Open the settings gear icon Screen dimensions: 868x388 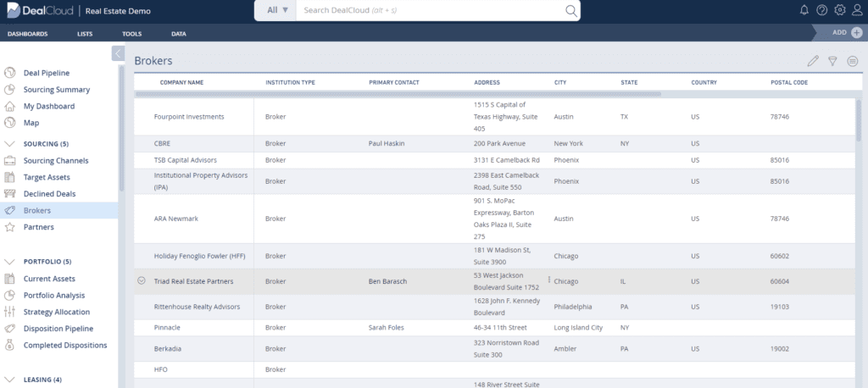click(840, 10)
